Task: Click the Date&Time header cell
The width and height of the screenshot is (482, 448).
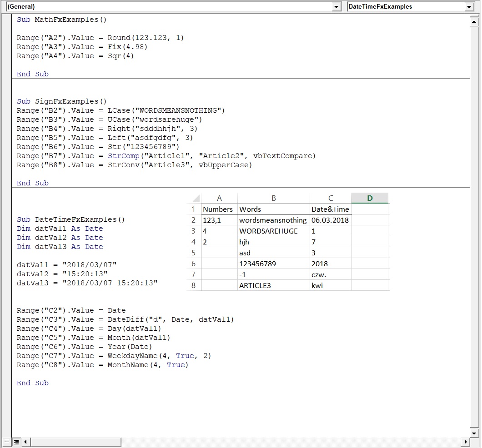Action: point(330,209)
